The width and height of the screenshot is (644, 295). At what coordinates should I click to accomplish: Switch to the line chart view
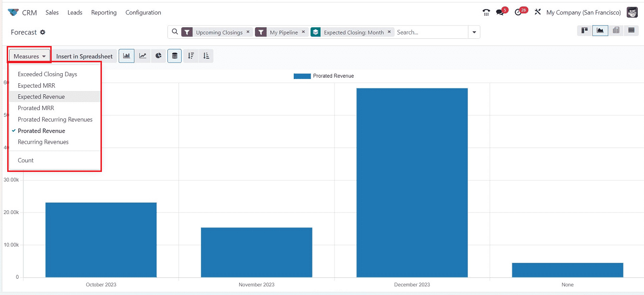tap(143, 56)
